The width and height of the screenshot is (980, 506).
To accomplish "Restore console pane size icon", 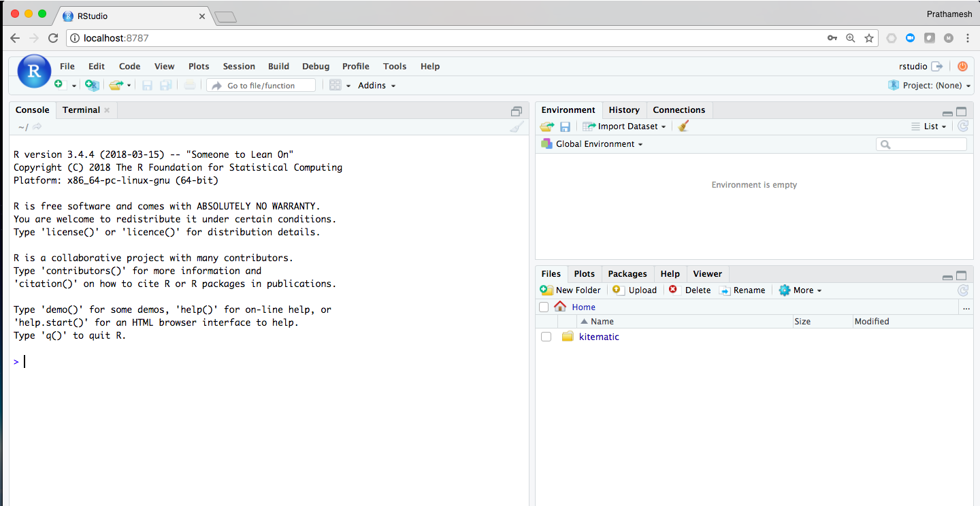I will 517,111.
